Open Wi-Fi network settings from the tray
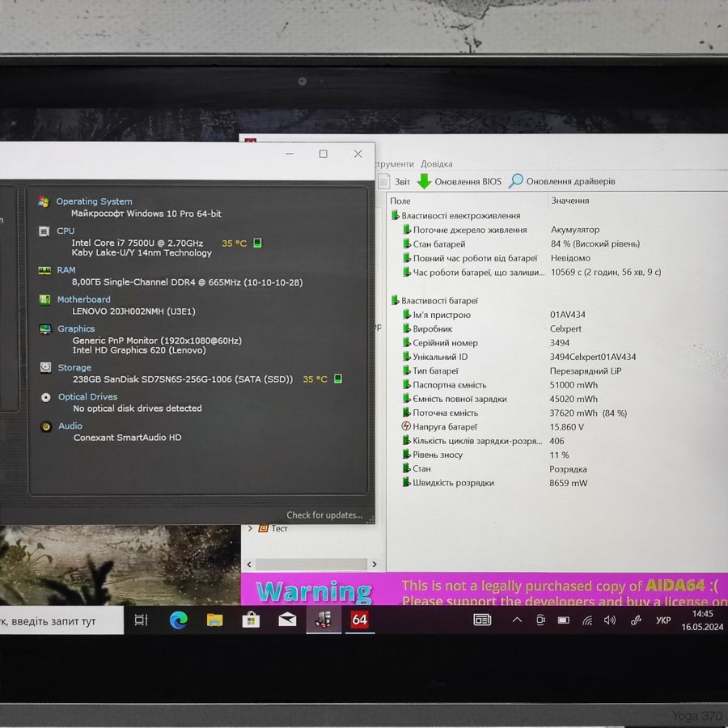728x728 pixels. click(587, 620)
